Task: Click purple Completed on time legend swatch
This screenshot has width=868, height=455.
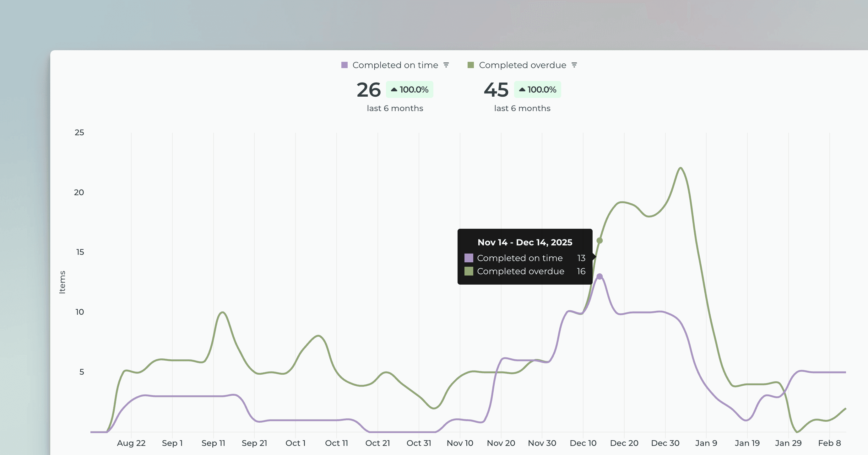Action: click(344, 65)
